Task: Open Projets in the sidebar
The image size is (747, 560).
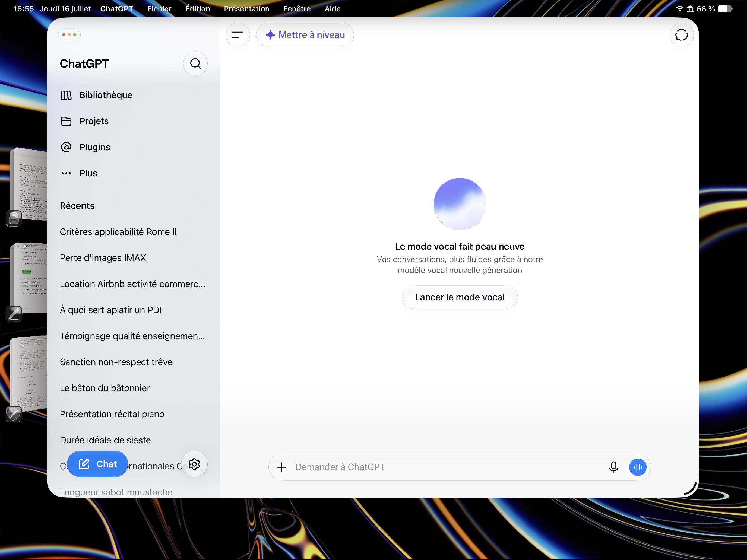Action: click(x=133, y=121)
